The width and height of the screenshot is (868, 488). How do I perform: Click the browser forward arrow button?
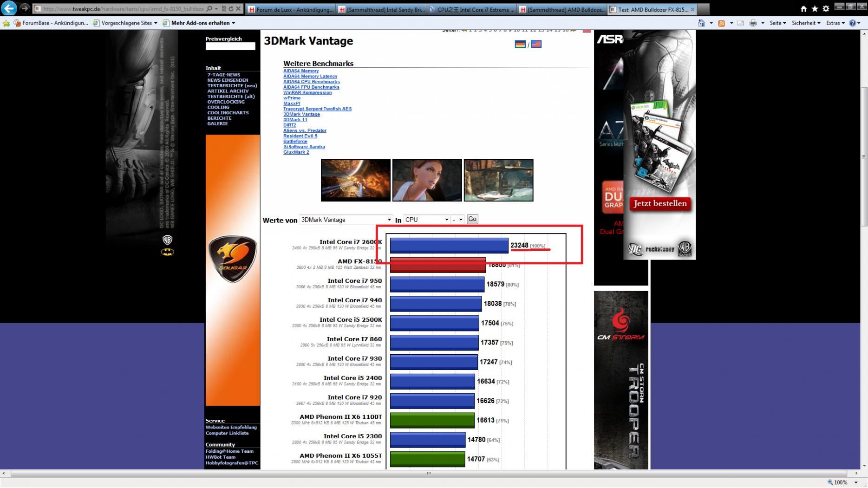click(x=24, y=8)
